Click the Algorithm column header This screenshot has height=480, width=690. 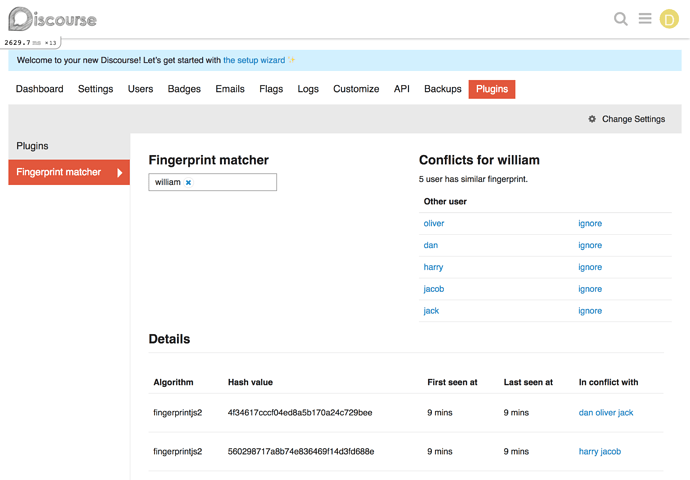click(173, 382)
